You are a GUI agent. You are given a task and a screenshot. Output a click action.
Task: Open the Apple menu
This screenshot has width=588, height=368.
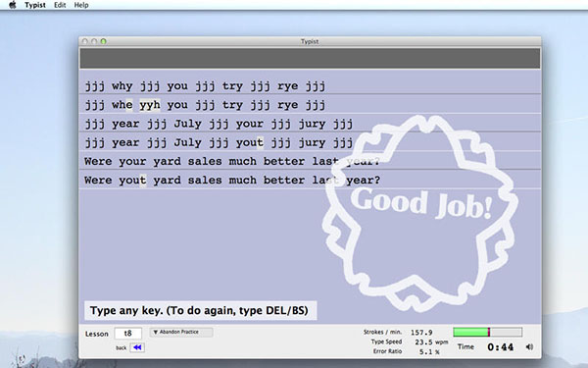[13, 5]
